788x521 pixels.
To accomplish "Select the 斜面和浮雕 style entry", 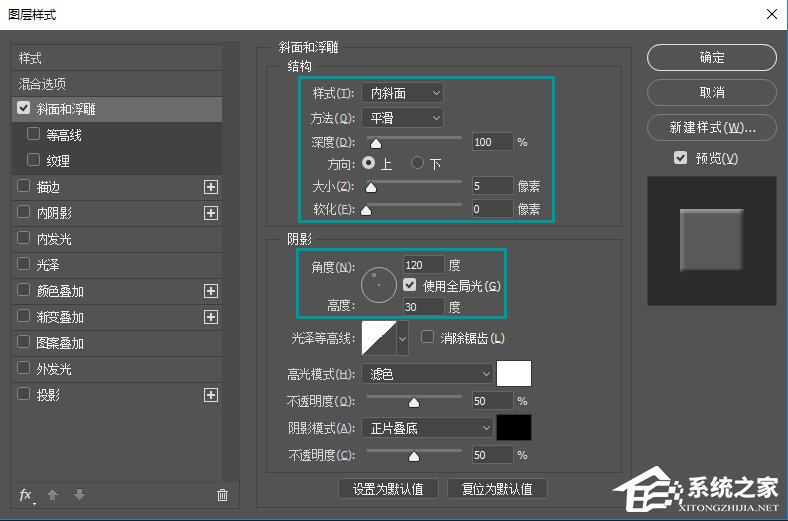I will (x=117, y=109).
